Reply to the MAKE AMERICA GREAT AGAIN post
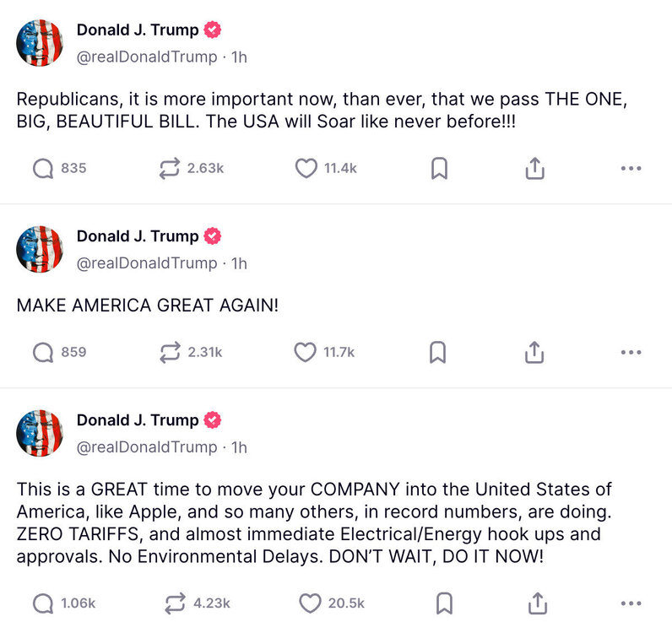 (43, 352)
